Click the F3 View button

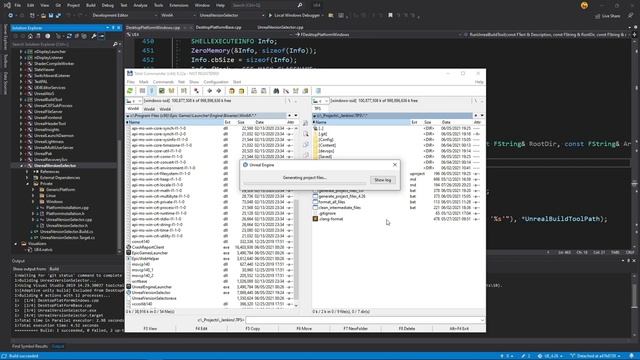point(150,329)
